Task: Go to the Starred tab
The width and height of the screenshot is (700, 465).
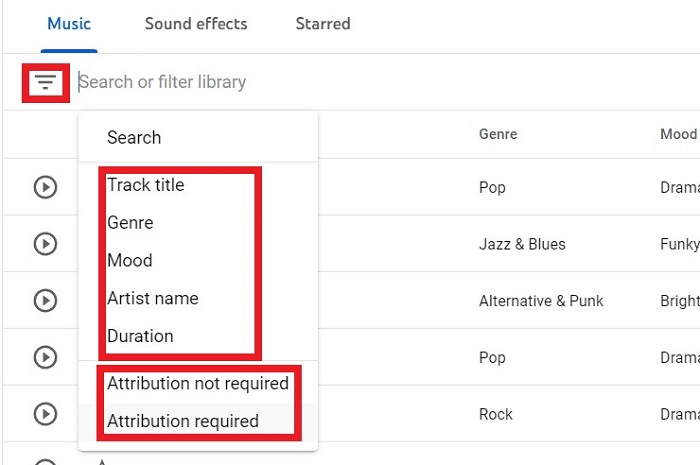Action: click(x=323, y=23)
